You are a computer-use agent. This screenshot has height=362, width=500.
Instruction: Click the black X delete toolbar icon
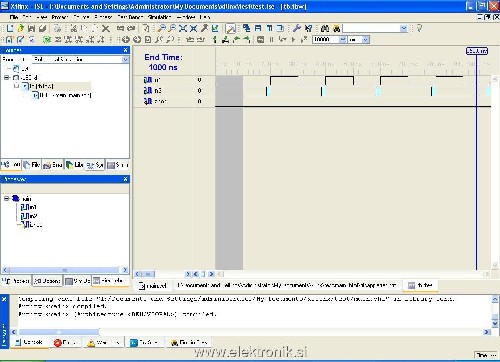coord(106,29)
